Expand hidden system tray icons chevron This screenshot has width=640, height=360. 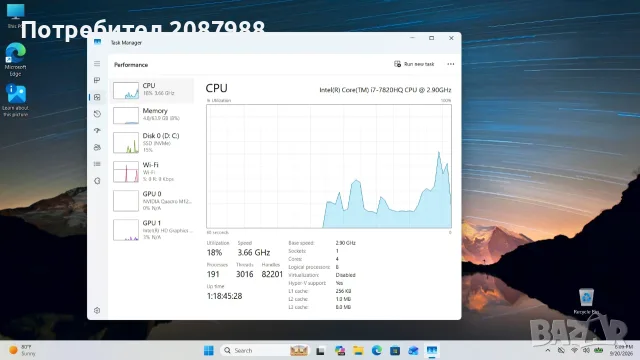[548, 351]
